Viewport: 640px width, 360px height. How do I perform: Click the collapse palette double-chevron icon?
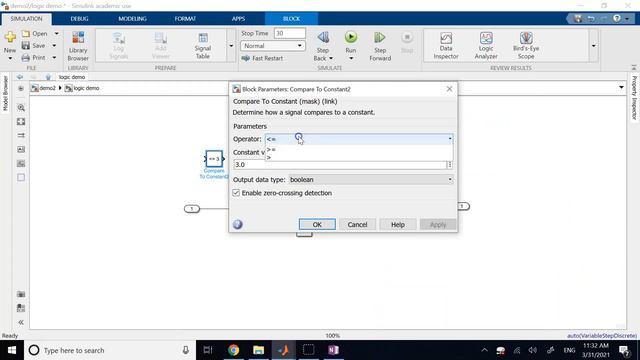(x=21, y=322)
